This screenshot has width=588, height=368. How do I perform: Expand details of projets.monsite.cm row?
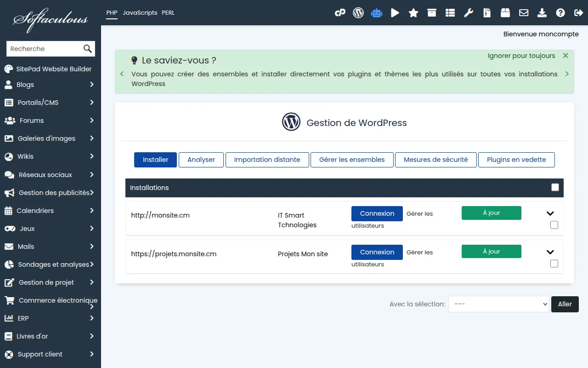point(550,252)
